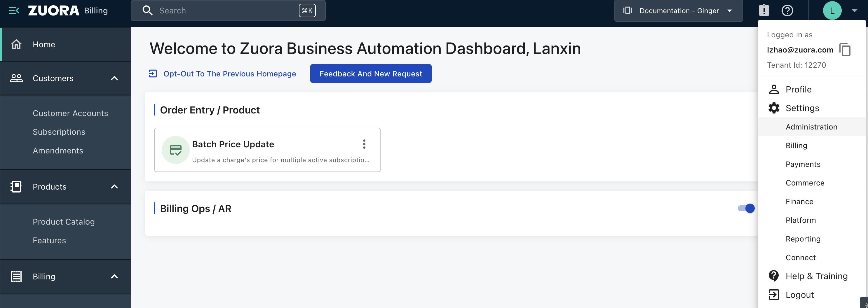Click Opt-Out To The Previous Homepage link
Image resolution: width=868 pixels, height=308 pixels.
click(x=229, y=74)
